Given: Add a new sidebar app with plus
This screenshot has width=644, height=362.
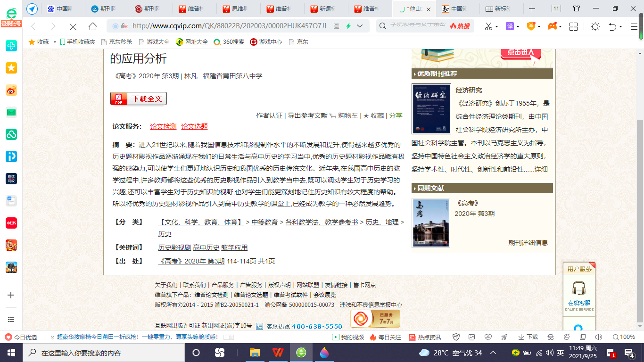Looking at the screenshot, I should (x=11, y=295).
